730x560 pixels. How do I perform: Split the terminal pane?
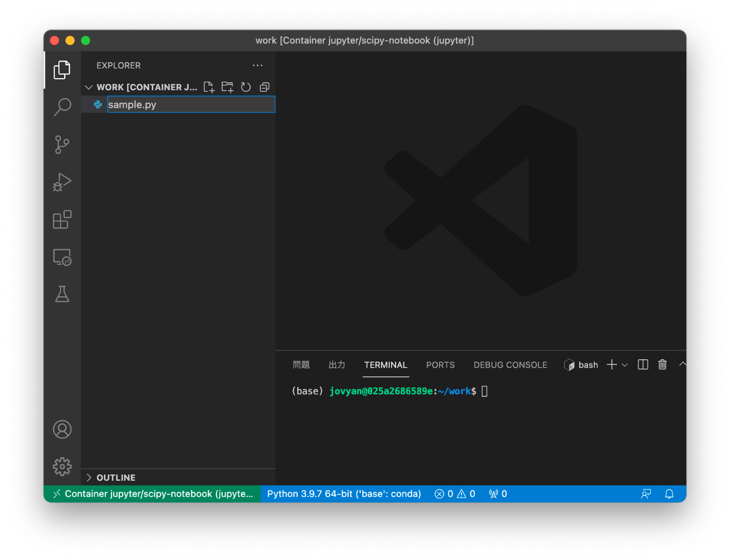(643, 364)
